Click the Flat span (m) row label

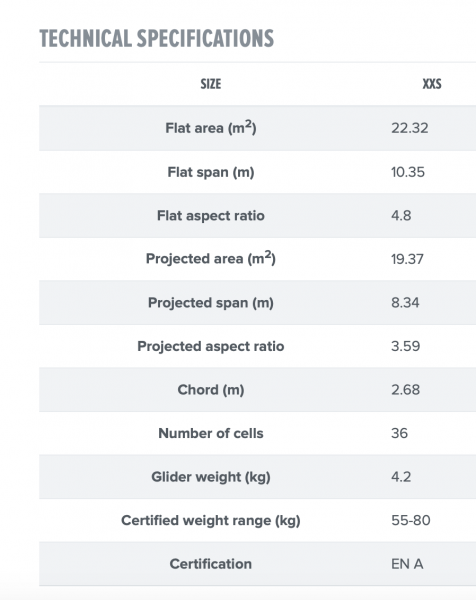point(211,172)
